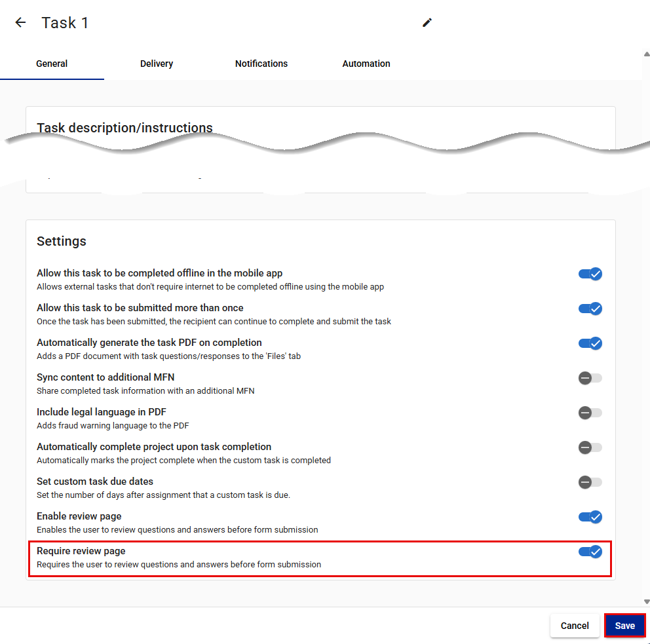
Task: Enable Include legal language in PDF
Action: pyautogui.click(x=590, y=413)
